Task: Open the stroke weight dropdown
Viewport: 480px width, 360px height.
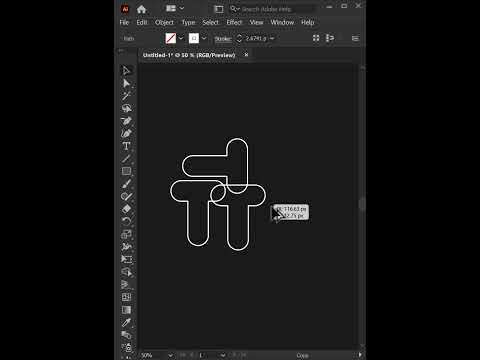Action: click(x=272, y=38)
